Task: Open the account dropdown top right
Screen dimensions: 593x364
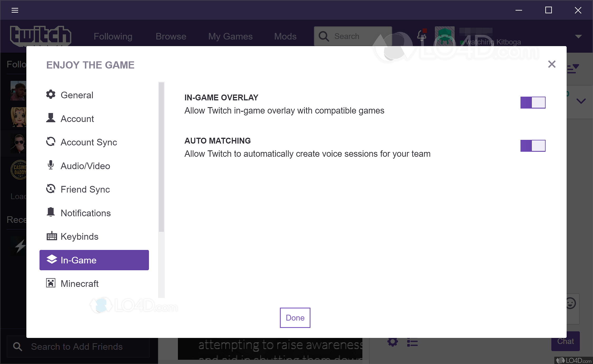Action: [579, 36]
